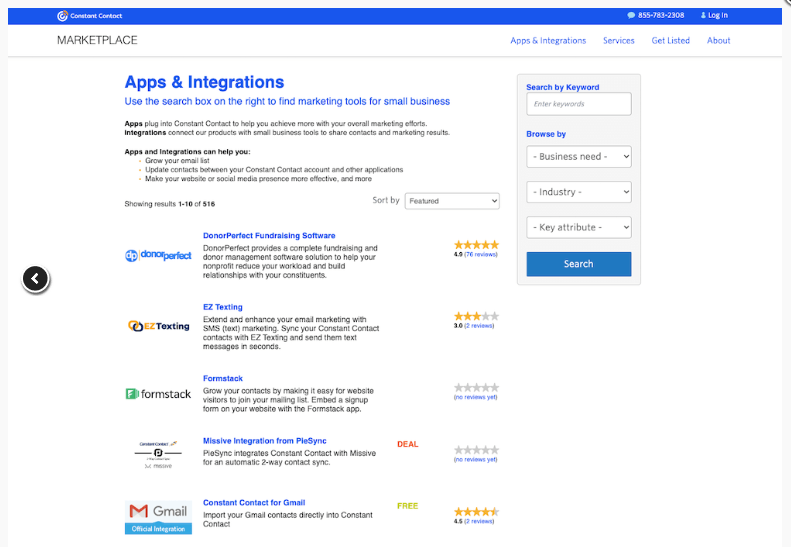Open the Apps & Integrations menu item
The height and width of the screenshot is (547, 791).
click(x=548, y=40)
